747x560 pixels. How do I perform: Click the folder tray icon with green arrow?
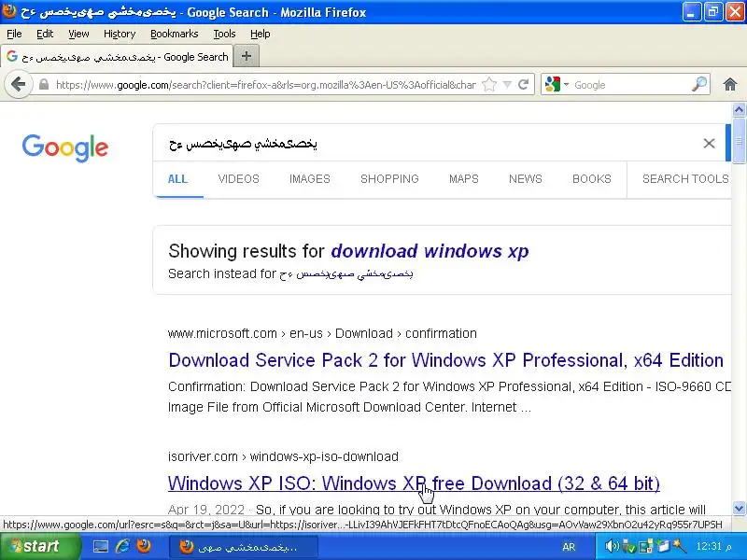(x=663, y=546)
